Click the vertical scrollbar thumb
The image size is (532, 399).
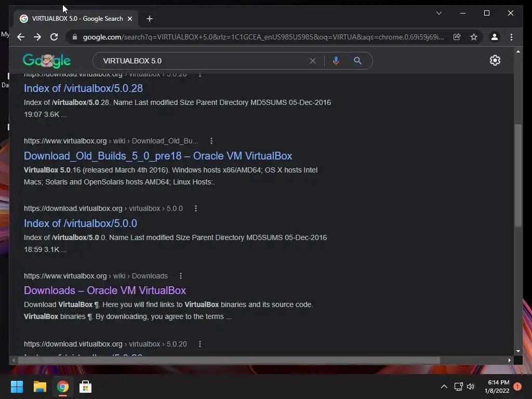tap(518, 175)
